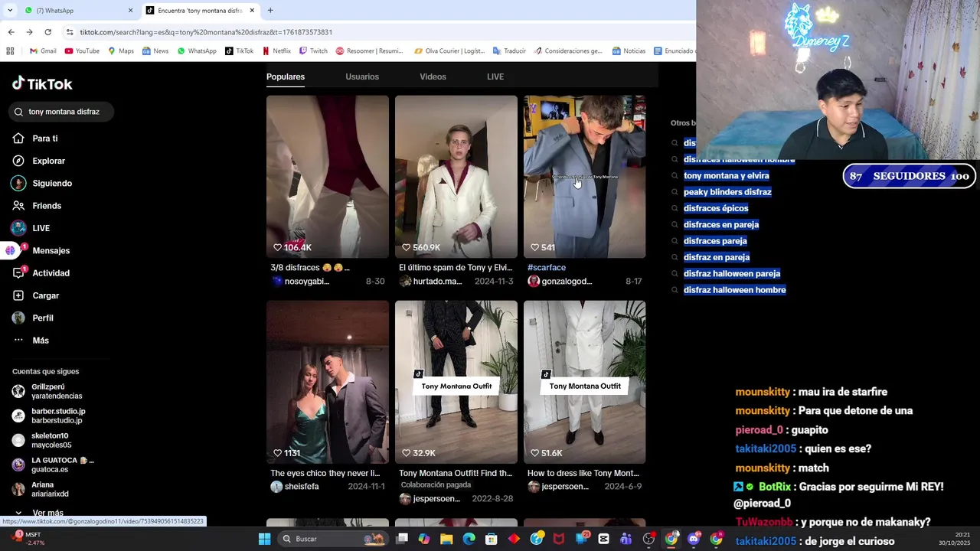Open Mensajes inbox
980x551 pixels.
[x=41, y=250]
